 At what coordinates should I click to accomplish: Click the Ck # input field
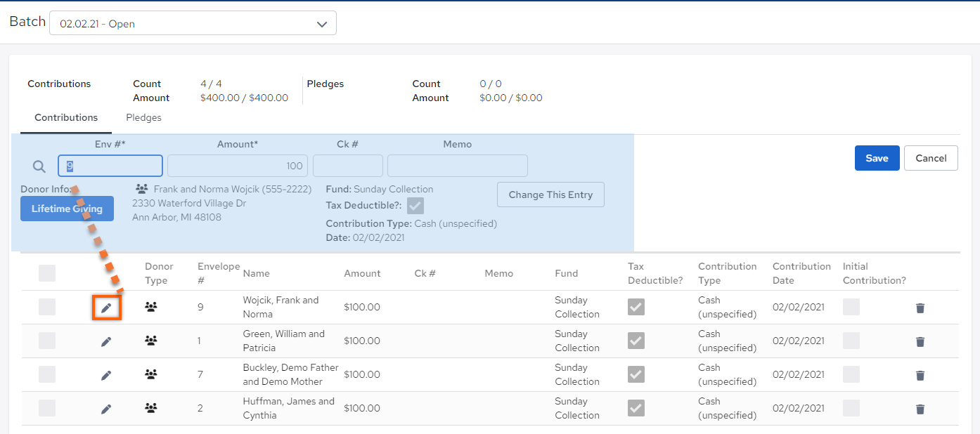(348, 166)
